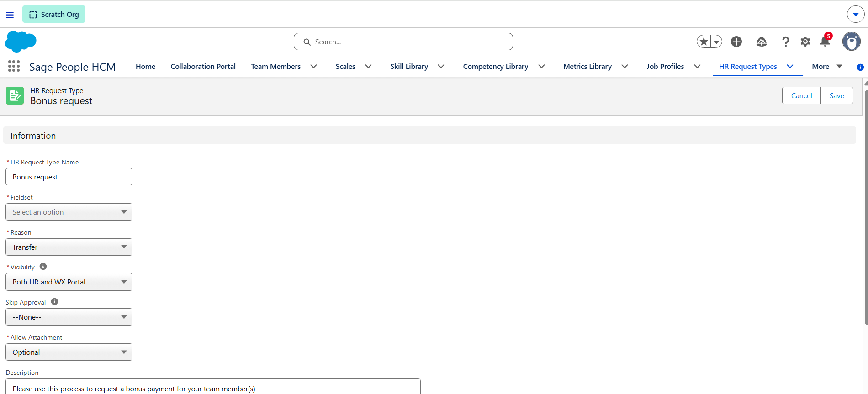Click the Save button
The image size is (868, 394).
[x=836, y=95]
